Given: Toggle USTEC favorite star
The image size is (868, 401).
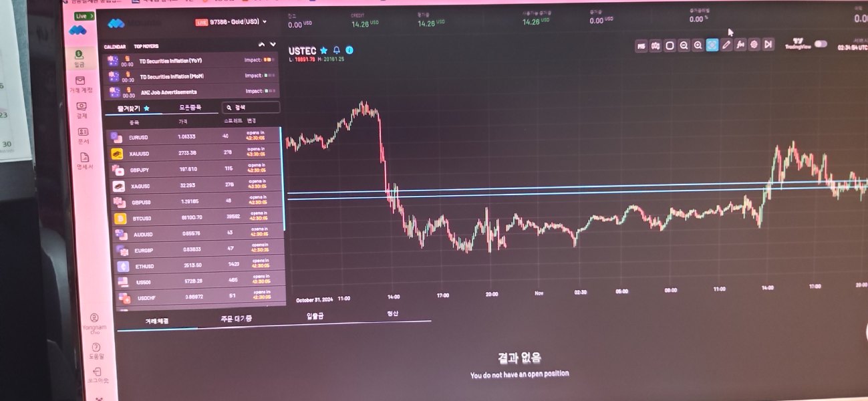Looking at the screenshot, I should [324, 50].
